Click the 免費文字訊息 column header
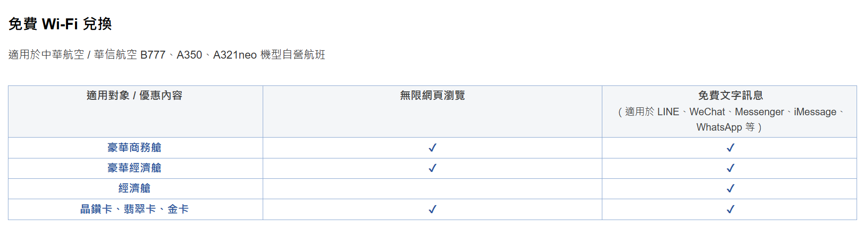The height and width of the screenshot is (228, 868). [730, 95]
